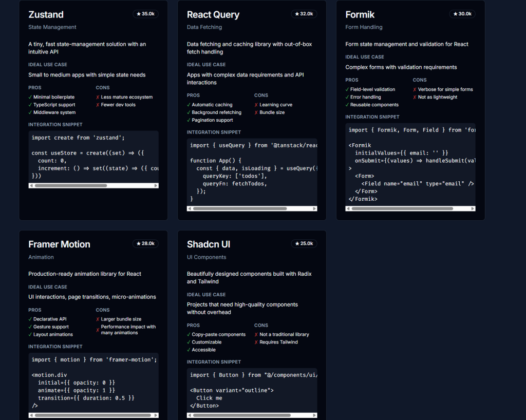The image size is (526, 420).
Task: Click the Less mature ecosystem con
Action: tap(124, 97)
